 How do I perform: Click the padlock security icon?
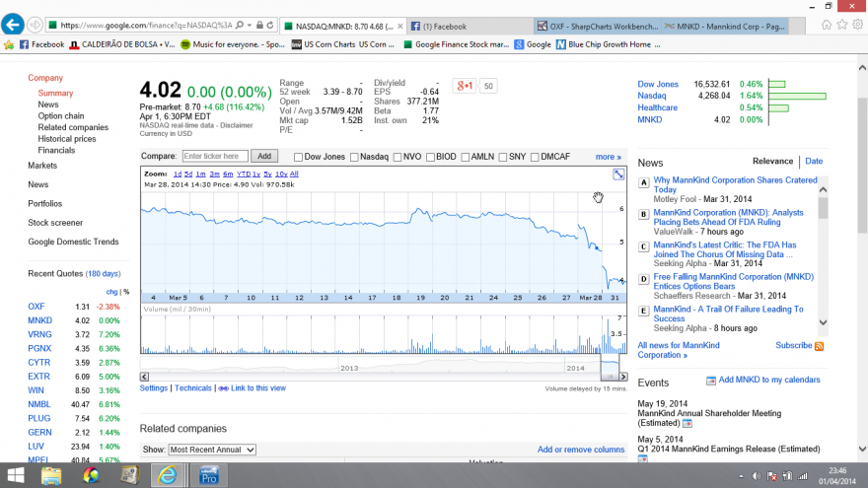(x=259, y=25)
